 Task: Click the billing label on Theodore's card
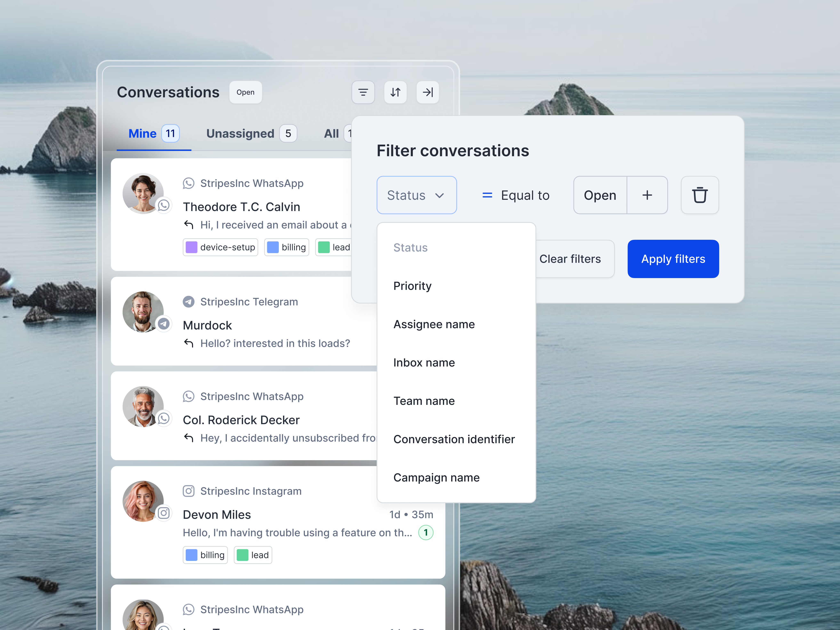[287, 247]
